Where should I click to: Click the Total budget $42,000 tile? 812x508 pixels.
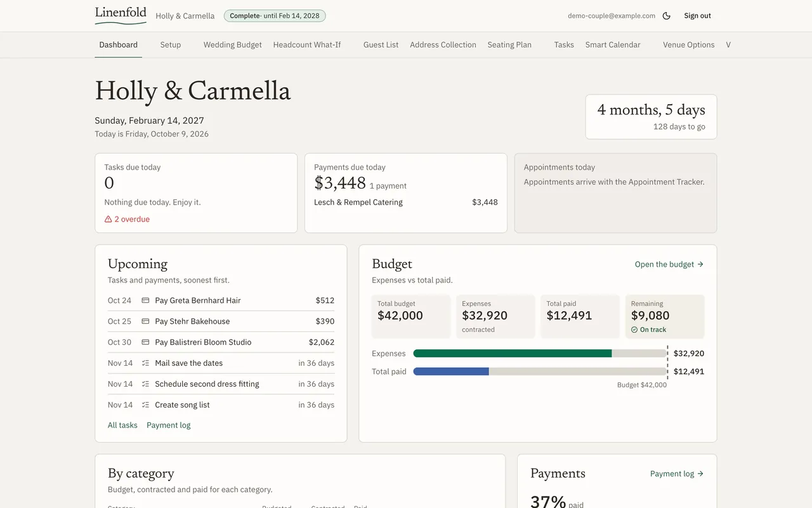[411, 316]
